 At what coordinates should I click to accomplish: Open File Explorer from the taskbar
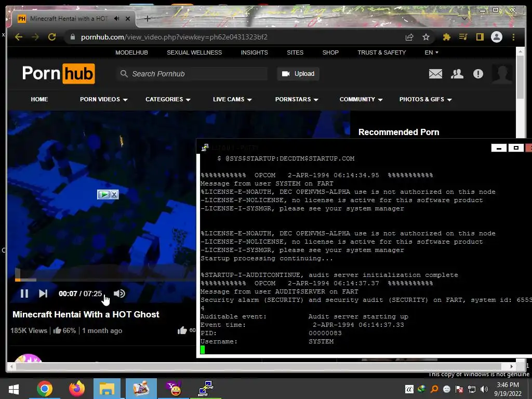click(107, 389)
